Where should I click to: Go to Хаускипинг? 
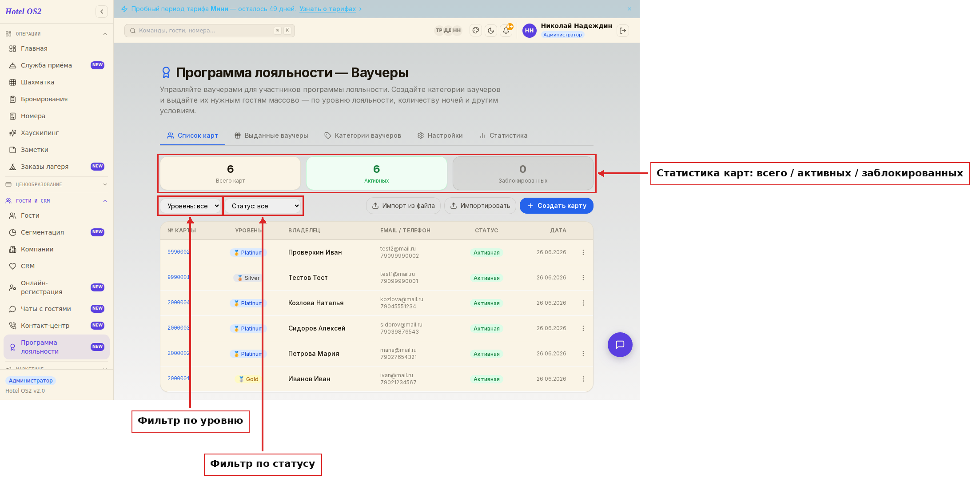56,133
